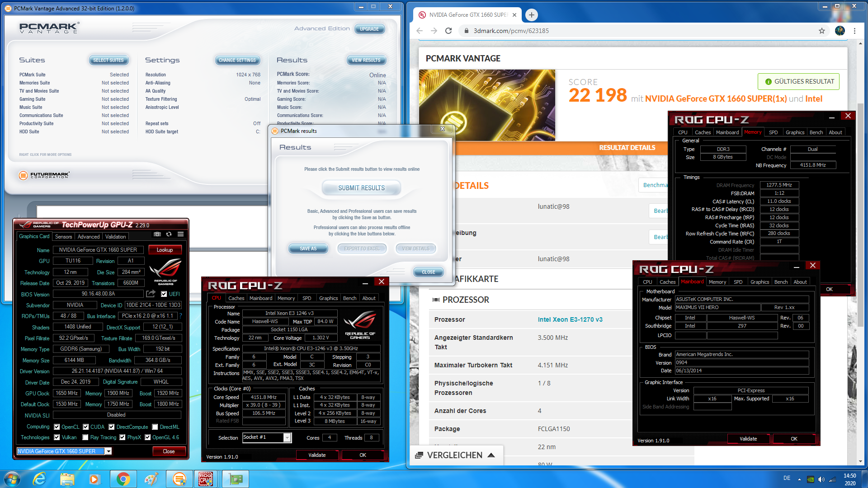Click CLOSE in PCMark results dialog
868x488 pixels.
click(x=429, y=272)
